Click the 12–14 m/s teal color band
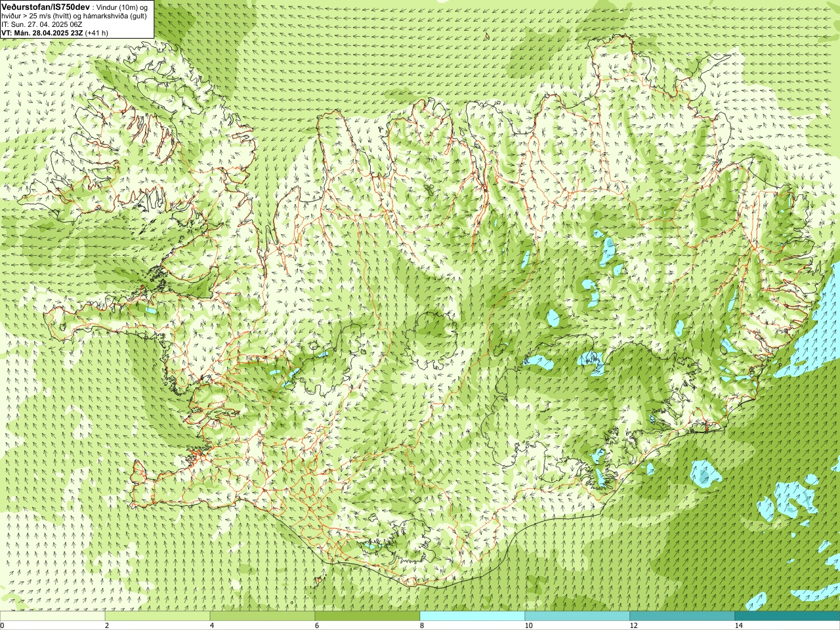The image size is (840, 630). (682, 616)
